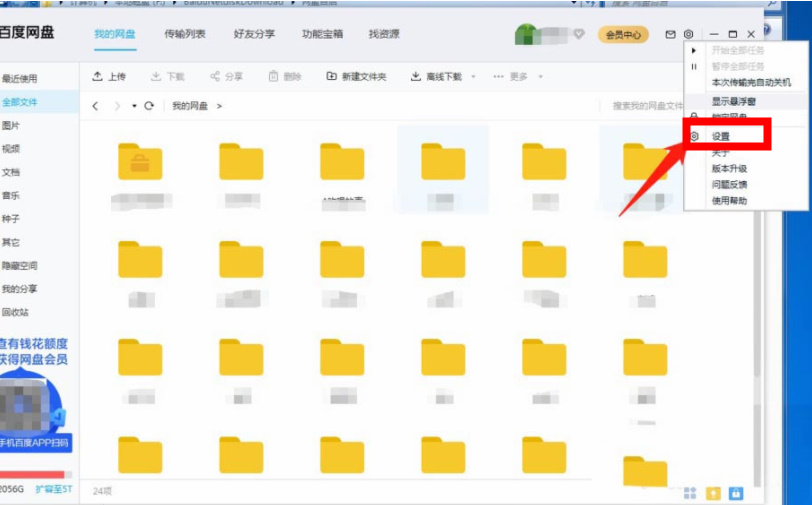
Task: Open the navigation history dropdown arrow
Action: [134, 106]
